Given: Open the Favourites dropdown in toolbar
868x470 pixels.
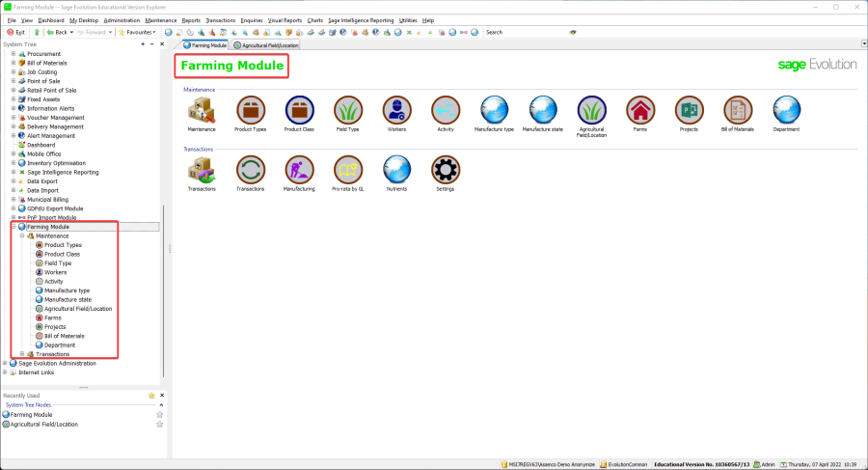Looking at the screenshot, I should (135, 32).
